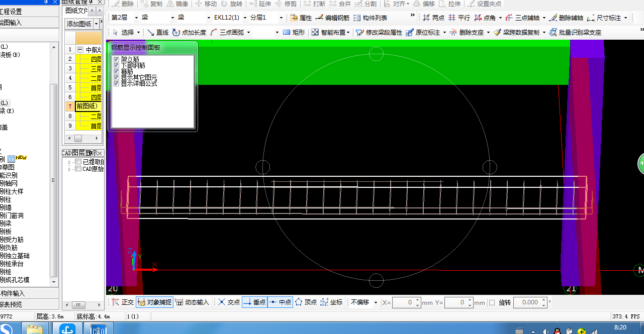Viewport: 644px width, 334px height.
Task: Check the CAD原始 layer checkbox
Action: 78,169
